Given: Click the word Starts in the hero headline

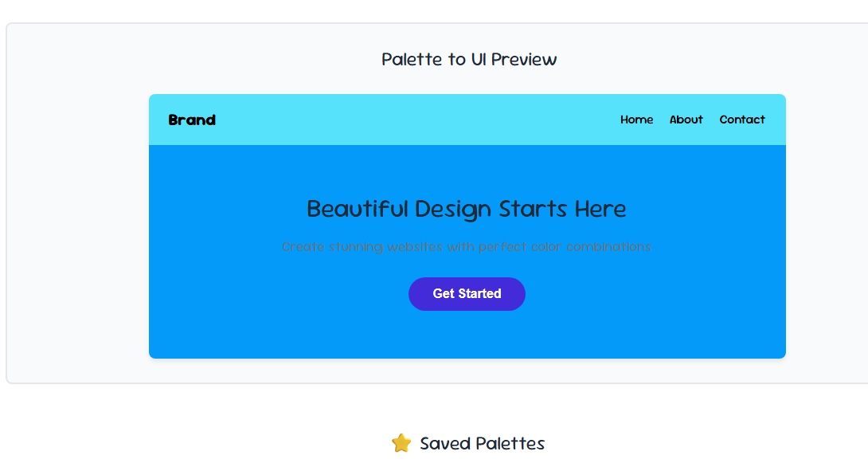Looking at the screenshot, I should 533,210.
